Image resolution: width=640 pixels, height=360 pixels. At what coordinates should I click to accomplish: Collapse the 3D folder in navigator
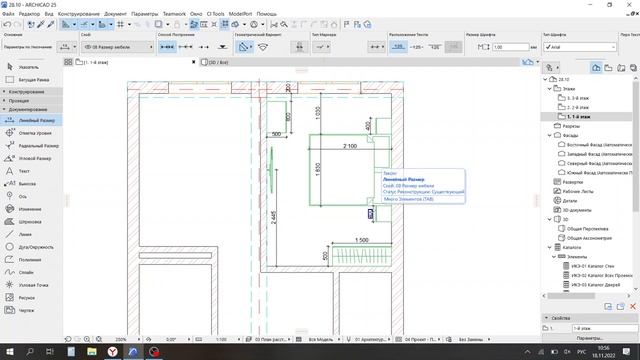549,219
